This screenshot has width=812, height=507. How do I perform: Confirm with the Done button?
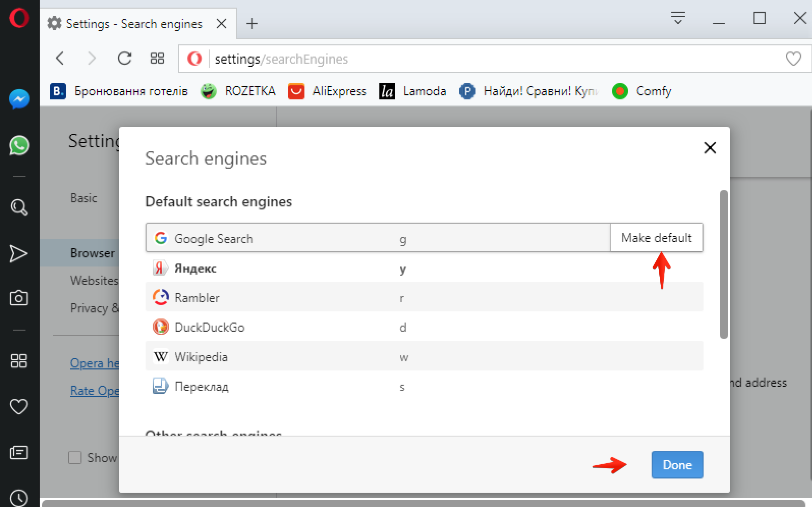tap(677, 465)
